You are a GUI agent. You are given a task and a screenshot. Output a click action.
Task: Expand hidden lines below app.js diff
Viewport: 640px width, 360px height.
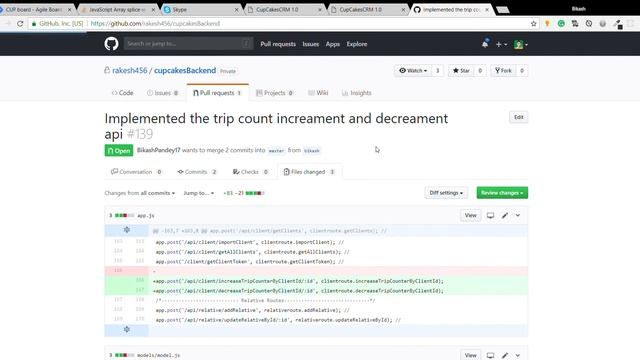tap(127, 330)
